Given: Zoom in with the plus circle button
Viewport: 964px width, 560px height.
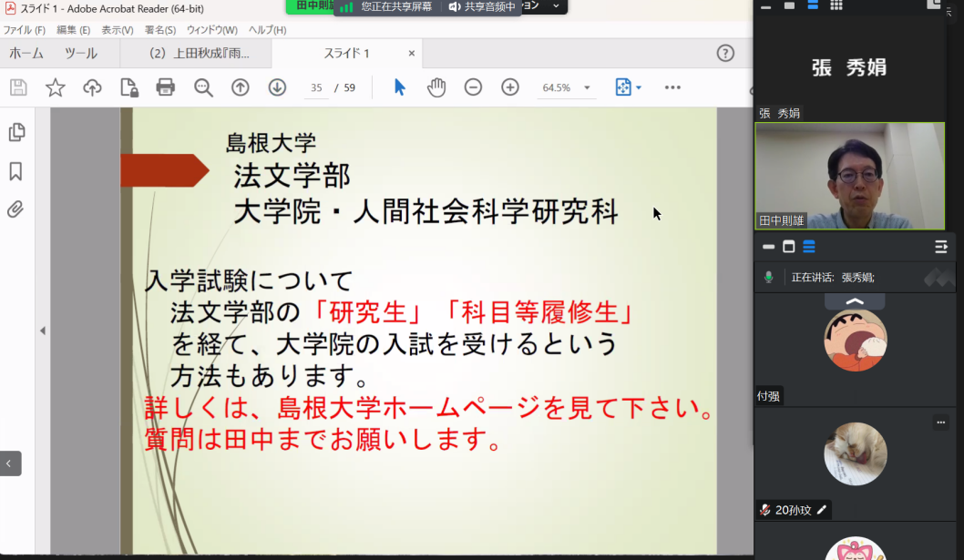Looking at the screenshot, I should pyautogui.click(x=510, y=87).
